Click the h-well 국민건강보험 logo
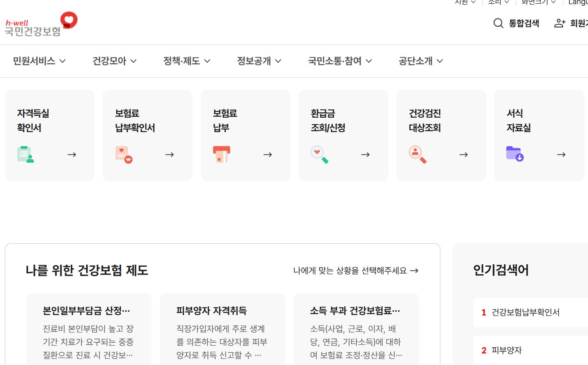The height and width of the screenshot is (365, 588). pyautogui.click(x=40, y=24)
